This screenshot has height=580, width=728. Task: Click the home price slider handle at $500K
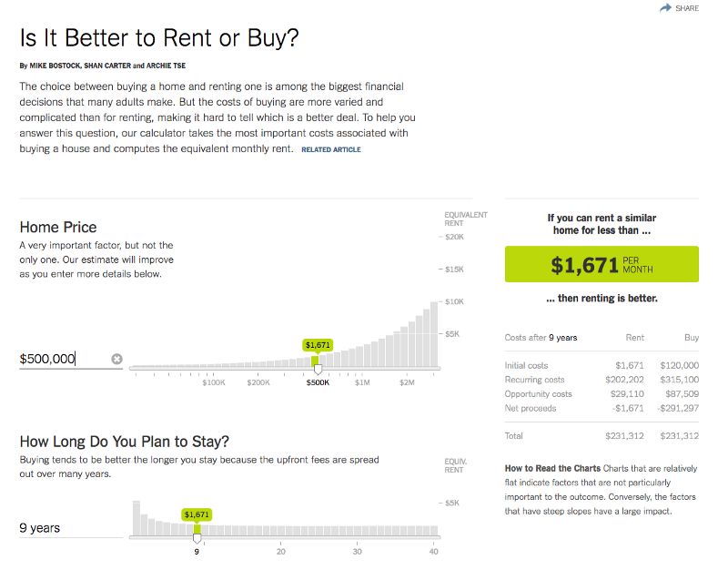click(318, 370)
